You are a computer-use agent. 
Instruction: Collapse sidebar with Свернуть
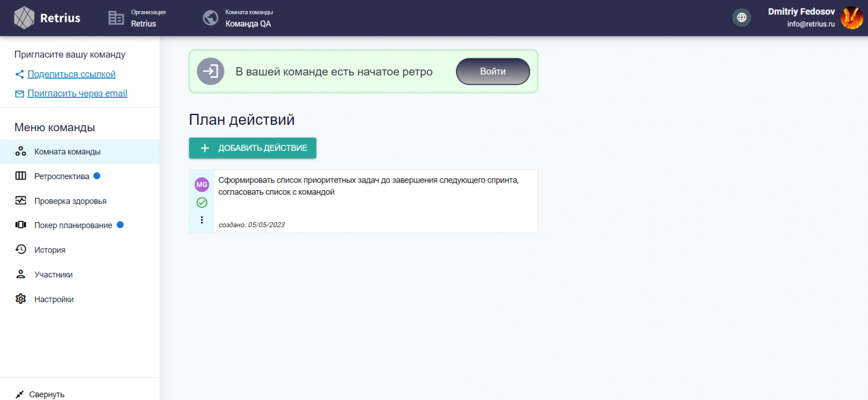coord(41,394)
